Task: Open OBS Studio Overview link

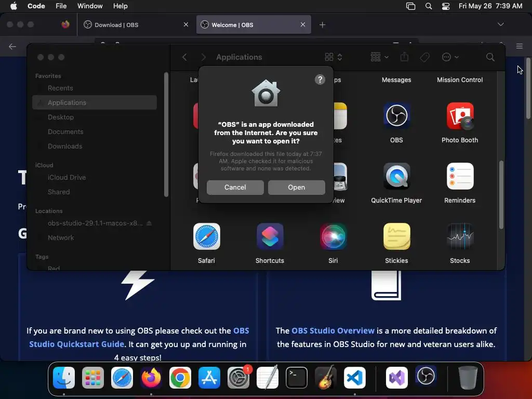Action: click(x=333, y=330)
